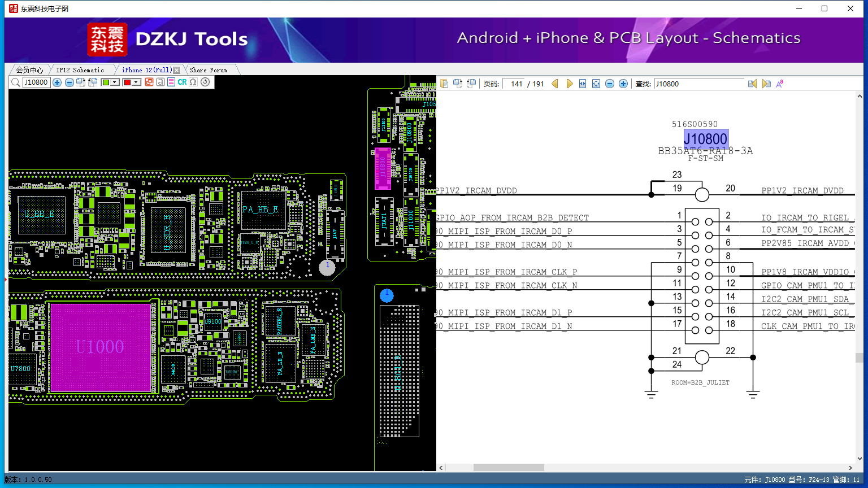The image size is (868, 488).
Task: Click the PCB search magnifier icon
Action: (x=16, y=82)
